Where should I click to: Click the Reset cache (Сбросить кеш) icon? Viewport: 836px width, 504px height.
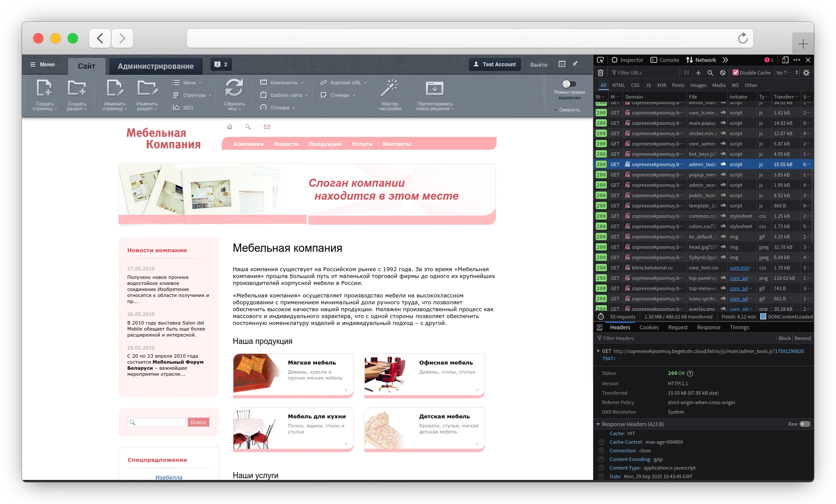click(x=234, y=88)
